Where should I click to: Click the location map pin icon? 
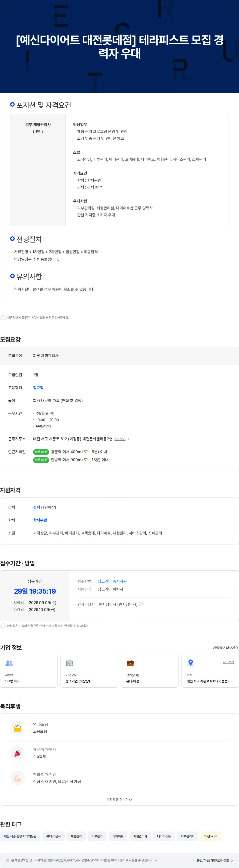click(x=191, y=663)
